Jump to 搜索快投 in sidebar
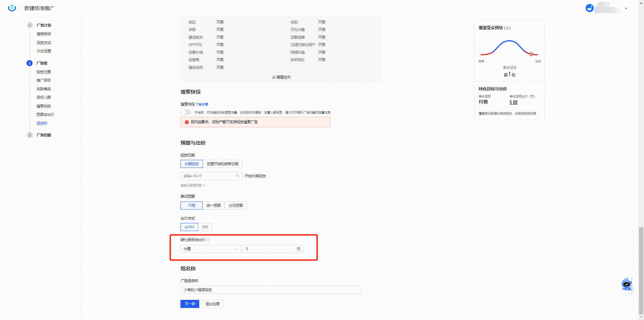644x320 pixels. tap(44, 106)
